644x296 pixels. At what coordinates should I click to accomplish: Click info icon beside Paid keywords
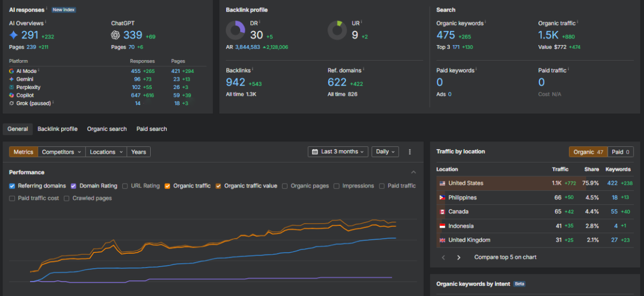477,70
